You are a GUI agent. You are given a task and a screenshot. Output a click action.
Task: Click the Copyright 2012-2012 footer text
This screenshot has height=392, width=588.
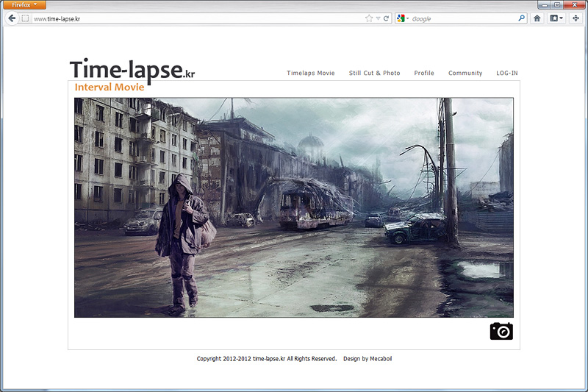(x=267, y=359)
